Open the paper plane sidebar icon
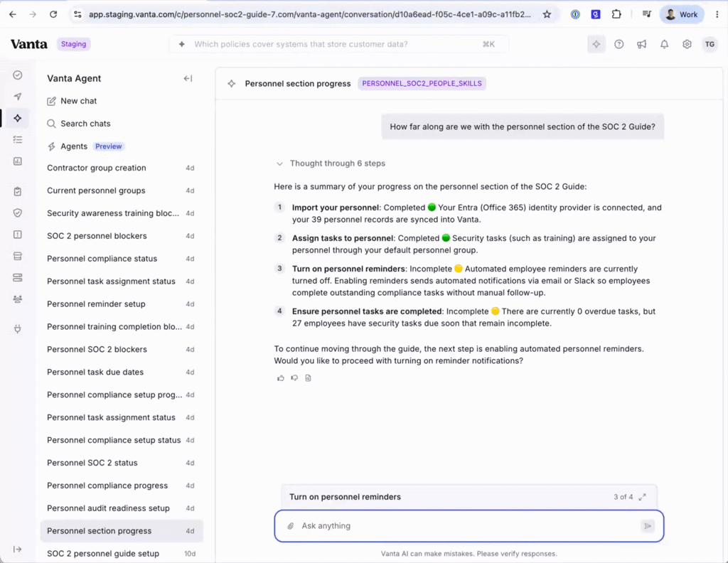Image resolution: width=728 pixels, height=563 pixels. (18, 97)
